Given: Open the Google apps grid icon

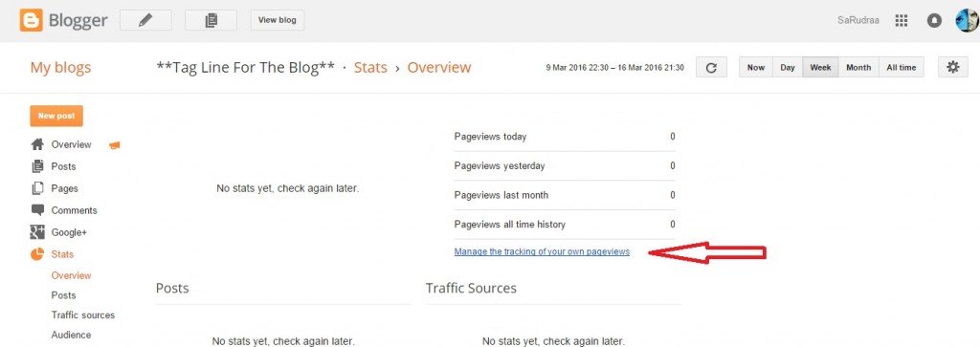Looking at the screenshot, I should pyautogui.click(x=902, y=21).
